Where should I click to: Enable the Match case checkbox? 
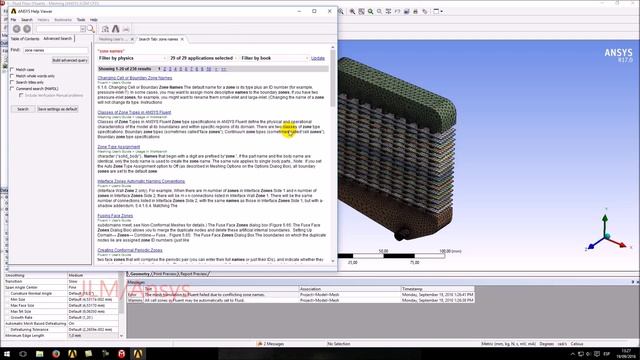12,69
